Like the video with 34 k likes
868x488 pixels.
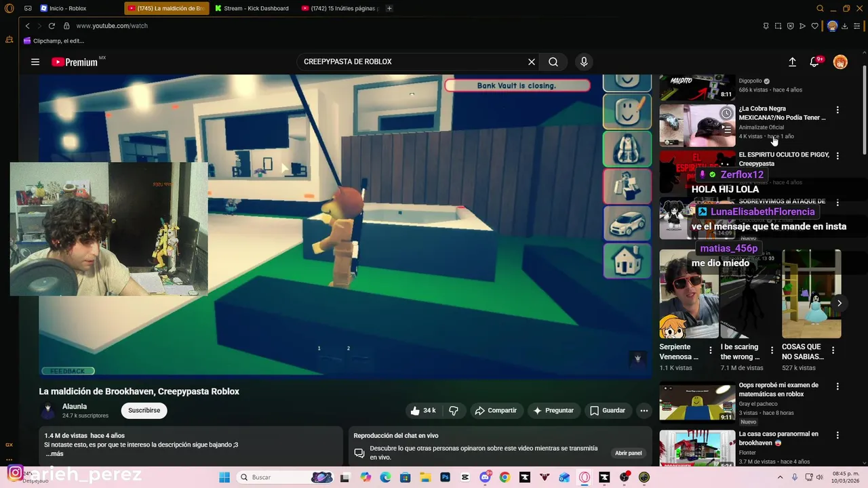(x=422, y=410)
